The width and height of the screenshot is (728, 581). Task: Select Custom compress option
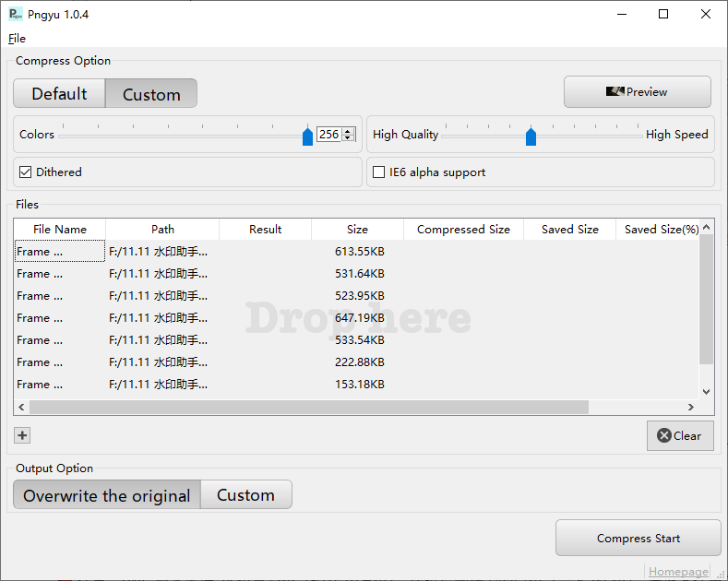pos(151,94)
